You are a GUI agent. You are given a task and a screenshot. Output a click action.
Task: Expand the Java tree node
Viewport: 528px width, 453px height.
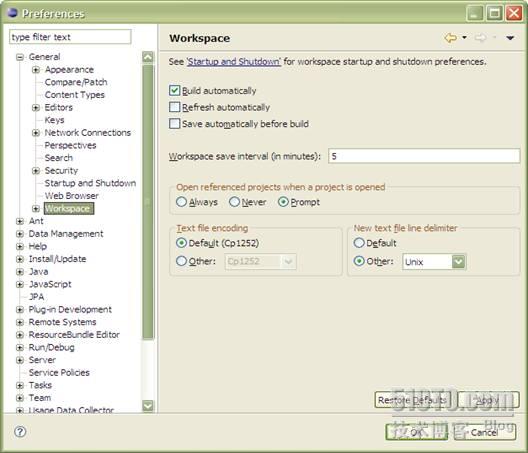20,271
